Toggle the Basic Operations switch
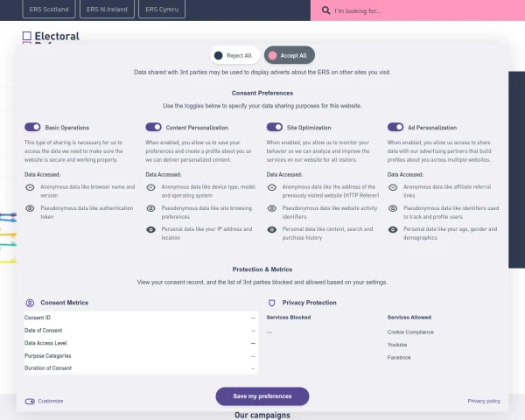The image size is (525, 420). point(32,127)
